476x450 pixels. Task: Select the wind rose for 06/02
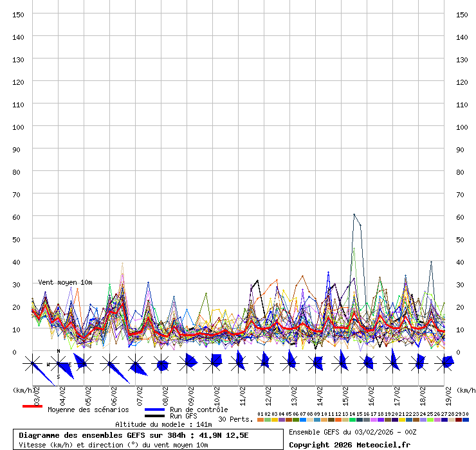click(110, 364)
